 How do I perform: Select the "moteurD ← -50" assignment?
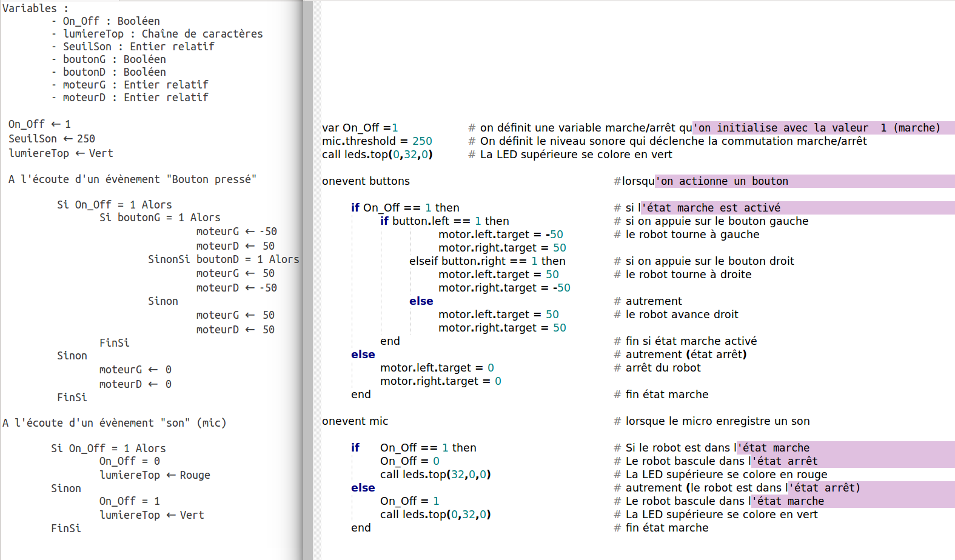pos(236,288)
